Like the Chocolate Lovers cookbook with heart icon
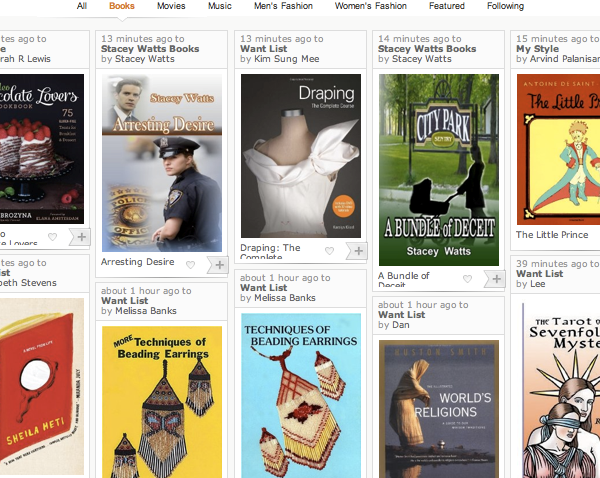 (x=52, y=237)
